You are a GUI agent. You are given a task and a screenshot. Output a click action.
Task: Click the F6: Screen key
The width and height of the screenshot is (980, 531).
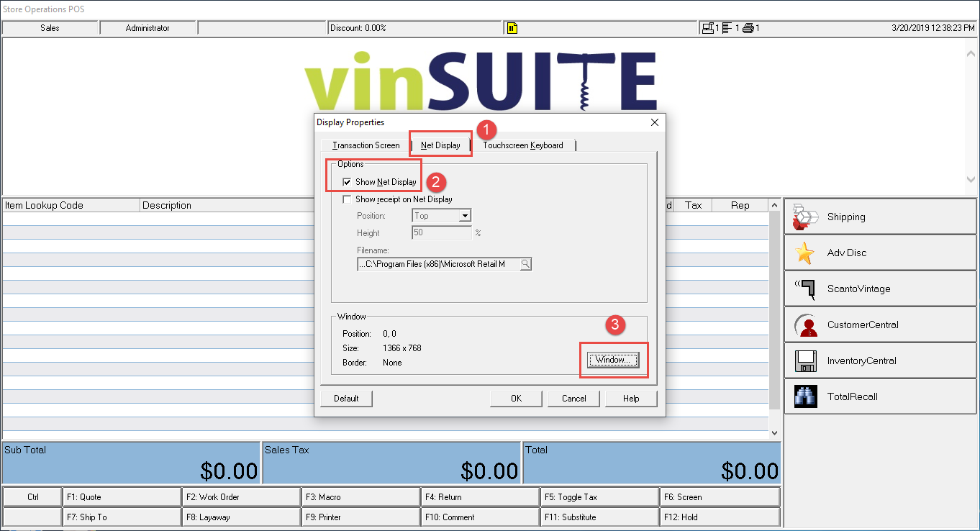(720, 497)
